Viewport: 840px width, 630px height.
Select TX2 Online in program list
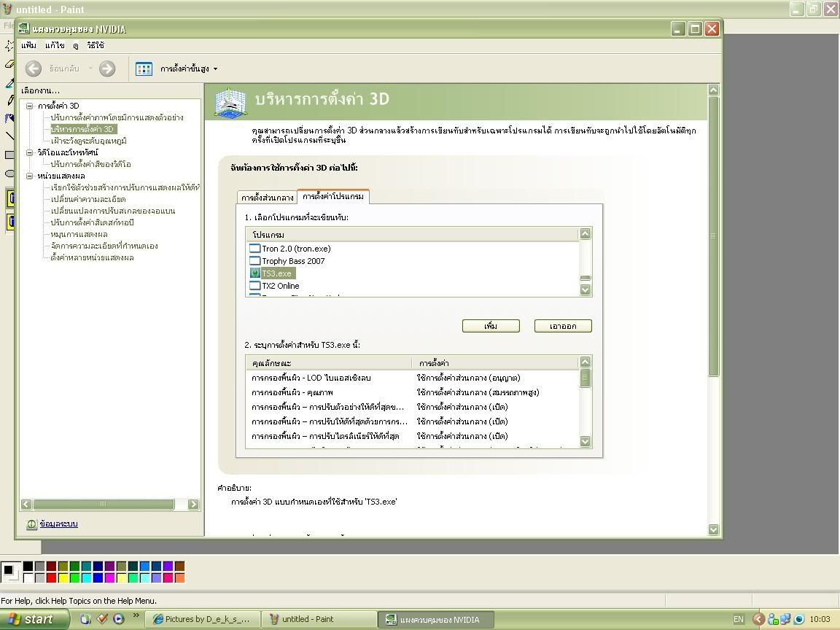(x=280, y=286)
